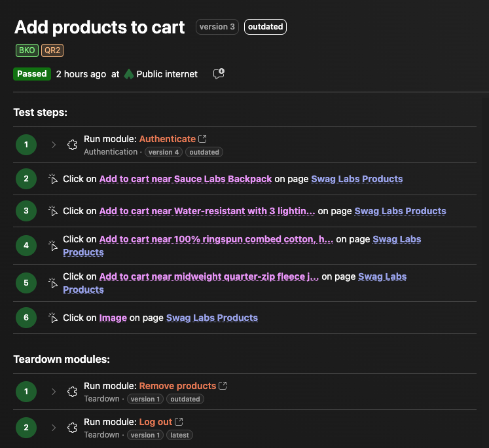The height and width of the screenshot is (448, 489).
Task: Click step 1 green circle in Test steps
Action: click(26, 145)
